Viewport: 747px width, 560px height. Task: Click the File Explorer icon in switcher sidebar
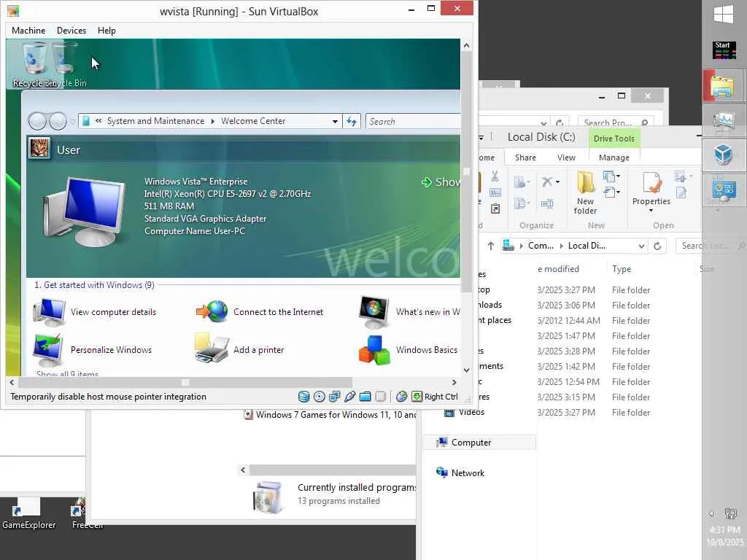[x=723, y=86]
